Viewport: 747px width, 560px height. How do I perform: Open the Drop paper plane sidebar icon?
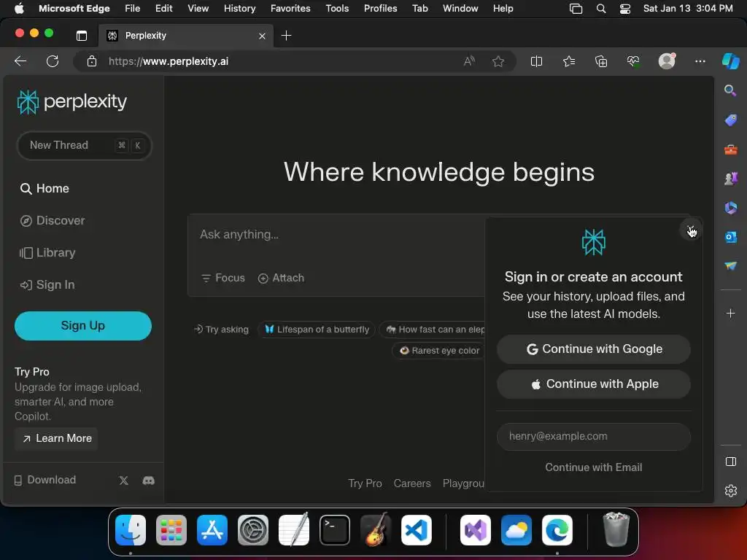pos(730,265)
